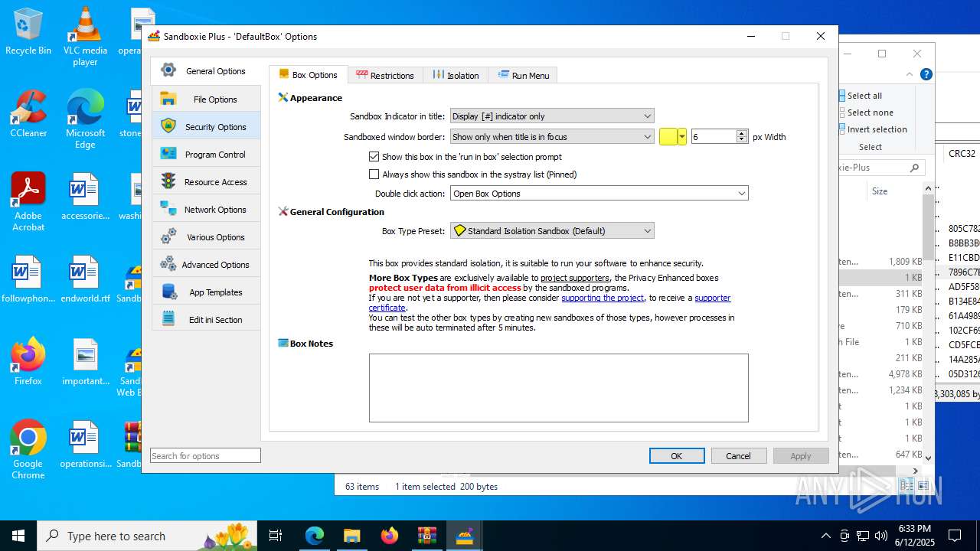Open endworld.rtf desktop file

[x=85, y=279]
